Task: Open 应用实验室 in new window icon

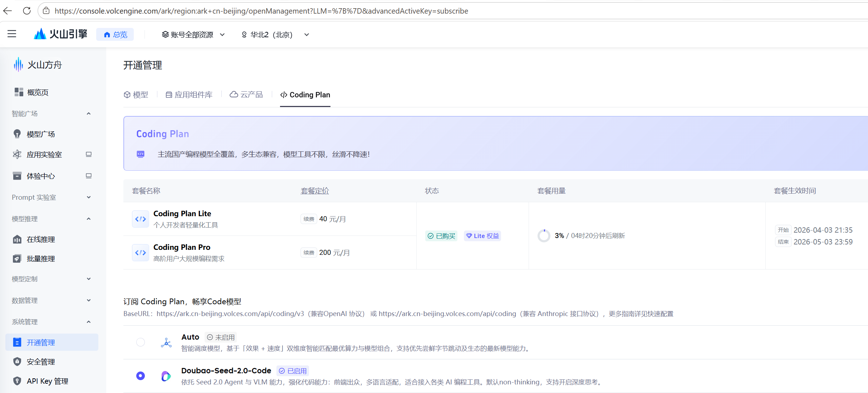Action: pos(89,154)
